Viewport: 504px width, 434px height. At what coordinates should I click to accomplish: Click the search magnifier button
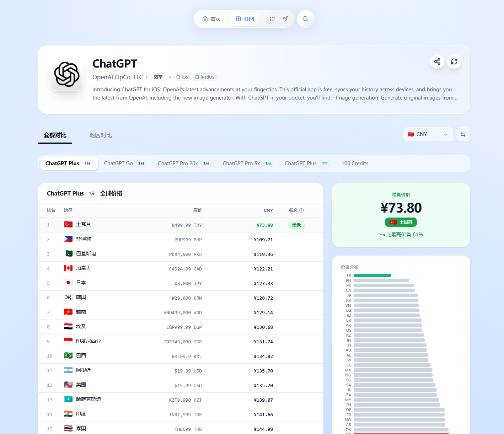[x=305, y=19]
